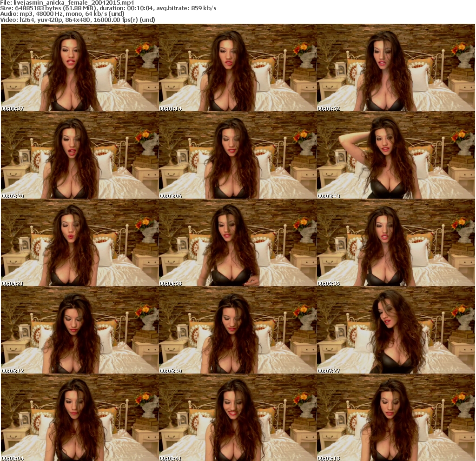Open the thumbnail stamped 00:01:52
476x461 pixels.
coord(396,67)
